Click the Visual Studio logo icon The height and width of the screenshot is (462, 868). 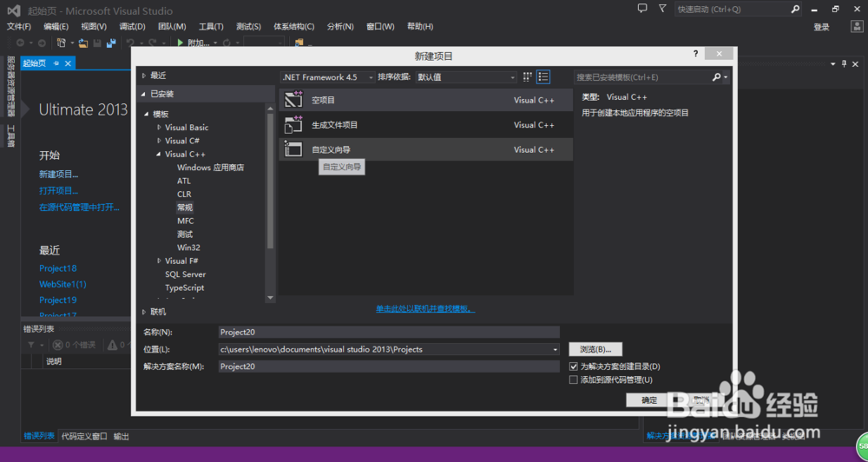click(14, 10)
